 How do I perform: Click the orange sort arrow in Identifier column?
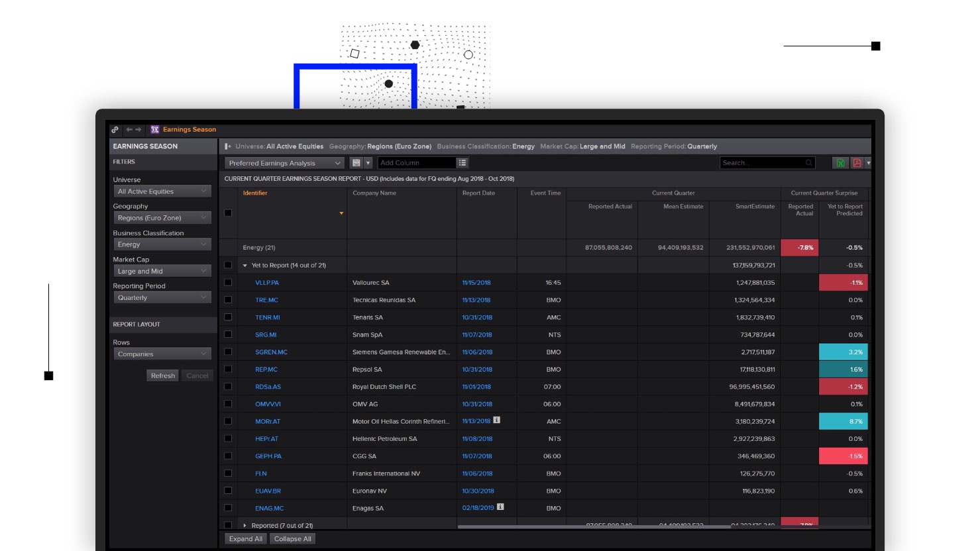pyautogui.click(x=341, y=213)
